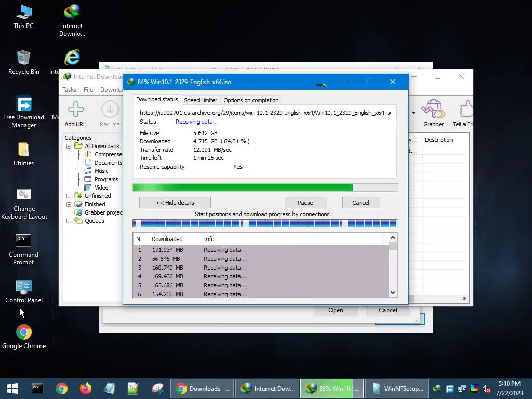This screenshot has height=399, width=532.
Task: Launch Chrome from taskbar pinned icon
Action: pyautogui.click(x=62, y=389)
